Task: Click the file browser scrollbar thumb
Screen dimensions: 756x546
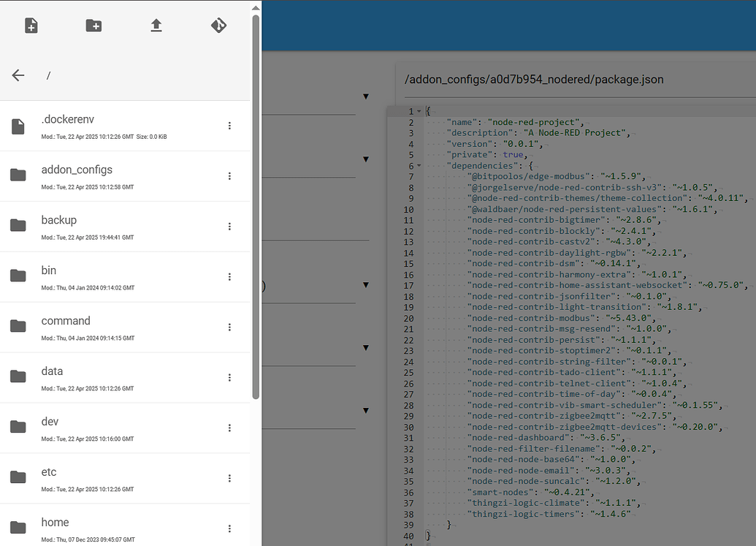Action: [256, 207]
